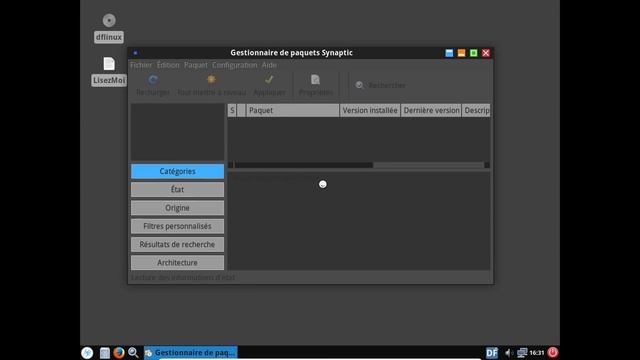The image size is (640, 360).
Task: Select the État filter button
Action: 178,190
